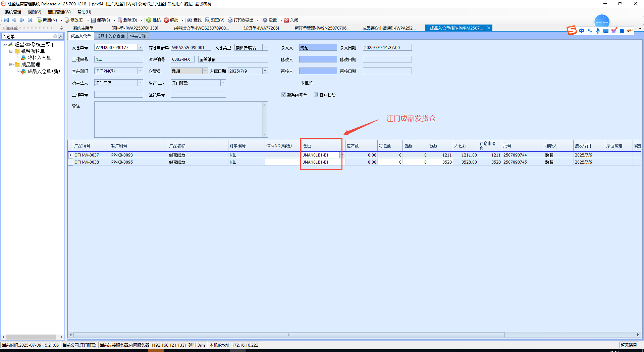Click Sogou input method logo
Screen dimensions: 644x352
[x=572, y=31]
